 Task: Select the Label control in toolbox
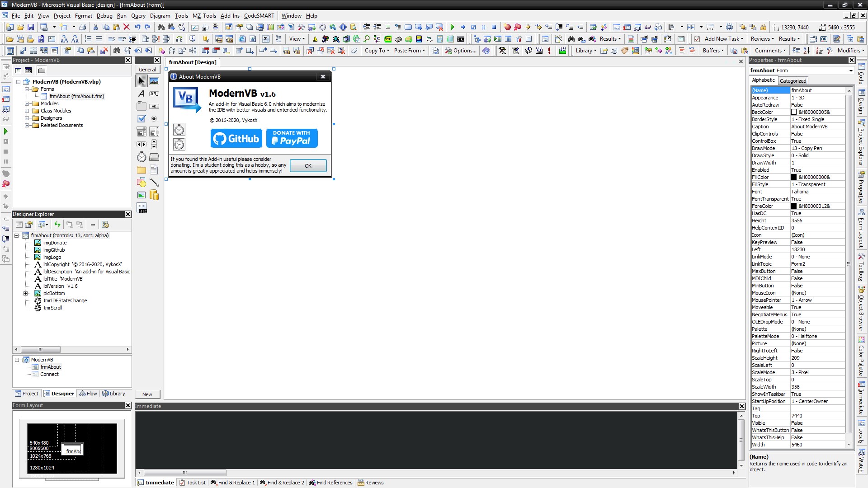142,94
